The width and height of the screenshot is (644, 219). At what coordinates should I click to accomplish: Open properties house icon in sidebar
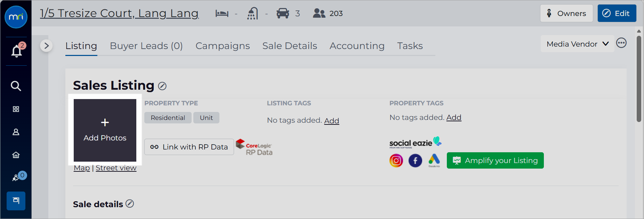pyautogui.click(x=16, y=155)
